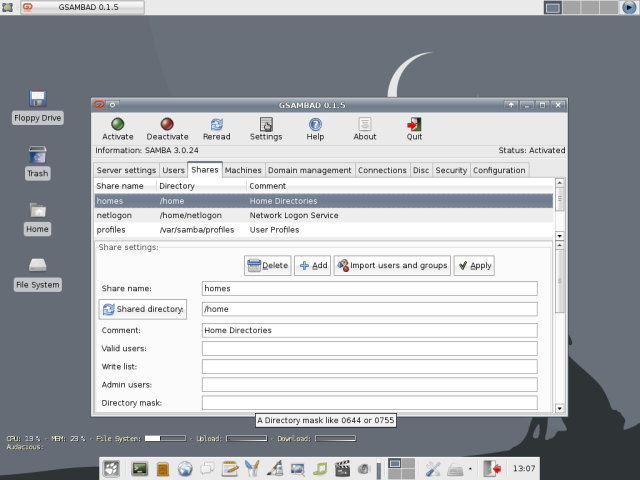This screenshot has width=640, height=480.
Task: Click Import users and groups button
Action: [x=392, y=265]
